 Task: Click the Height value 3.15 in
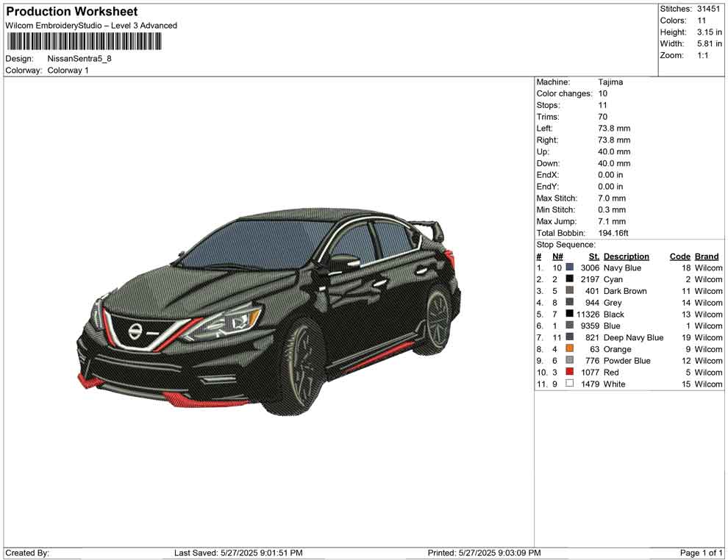tap(709, 32)
